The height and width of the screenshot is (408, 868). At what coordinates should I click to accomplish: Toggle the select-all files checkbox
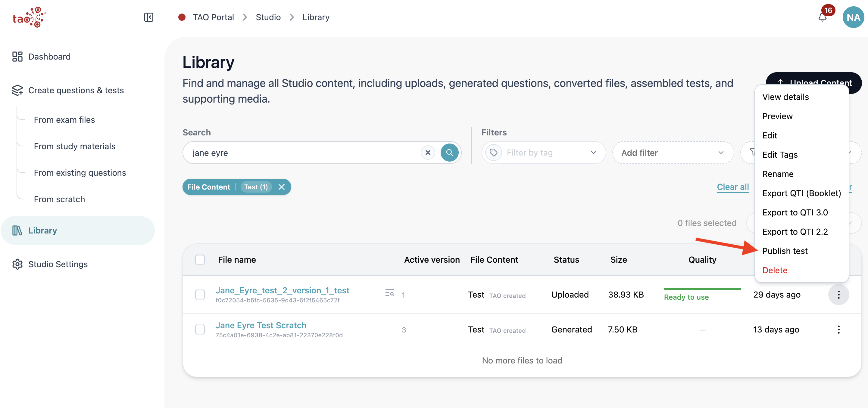pos(200,260)
